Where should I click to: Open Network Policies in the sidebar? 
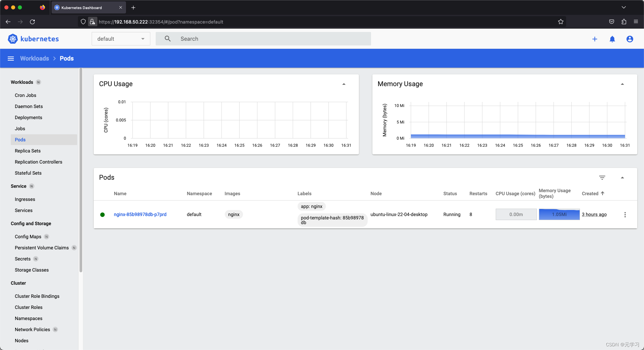[x=32, y=329]
